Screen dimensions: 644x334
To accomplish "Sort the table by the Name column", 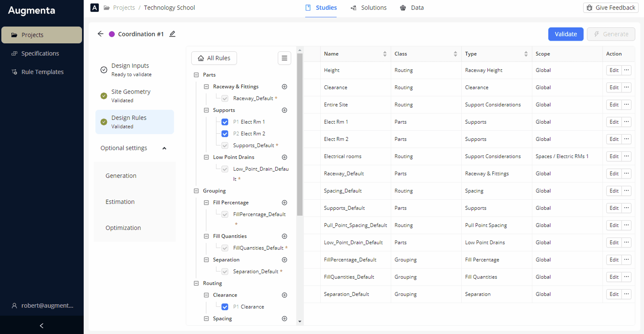I will [x=385, y=54].
